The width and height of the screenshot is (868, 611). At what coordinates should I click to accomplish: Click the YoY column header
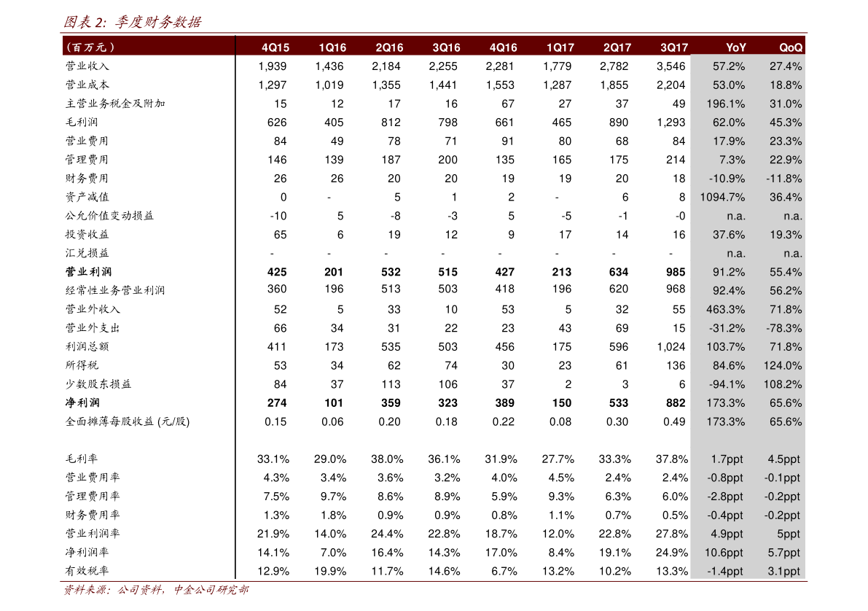pyautogui.click(x=735, y=47)
